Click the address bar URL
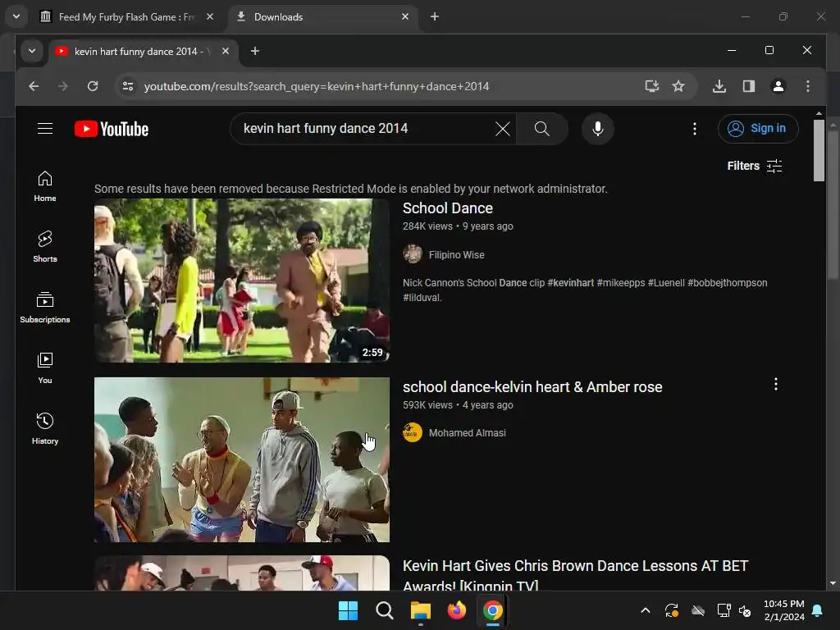Viewport: 840px width, 630px height. 316,86
